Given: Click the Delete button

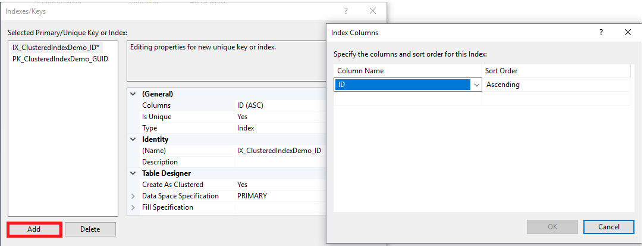Looking at the screenshot, I should 90,229.
